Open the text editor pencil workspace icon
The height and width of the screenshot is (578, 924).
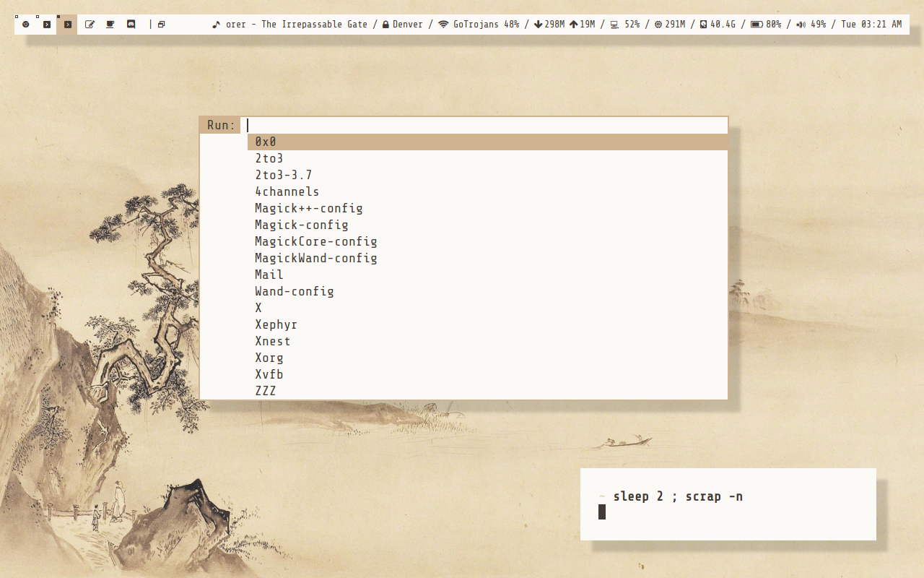pos(90,25)
